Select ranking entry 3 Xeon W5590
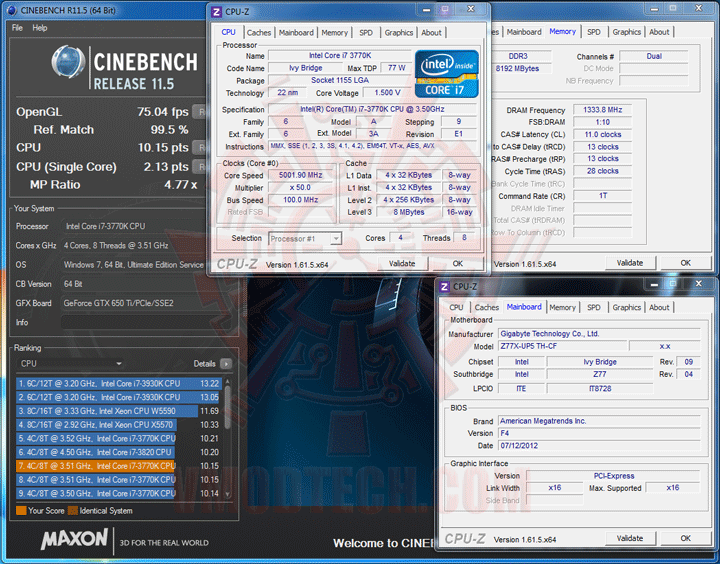The height and width of the screenshot is (564, 720). (119, 411)
